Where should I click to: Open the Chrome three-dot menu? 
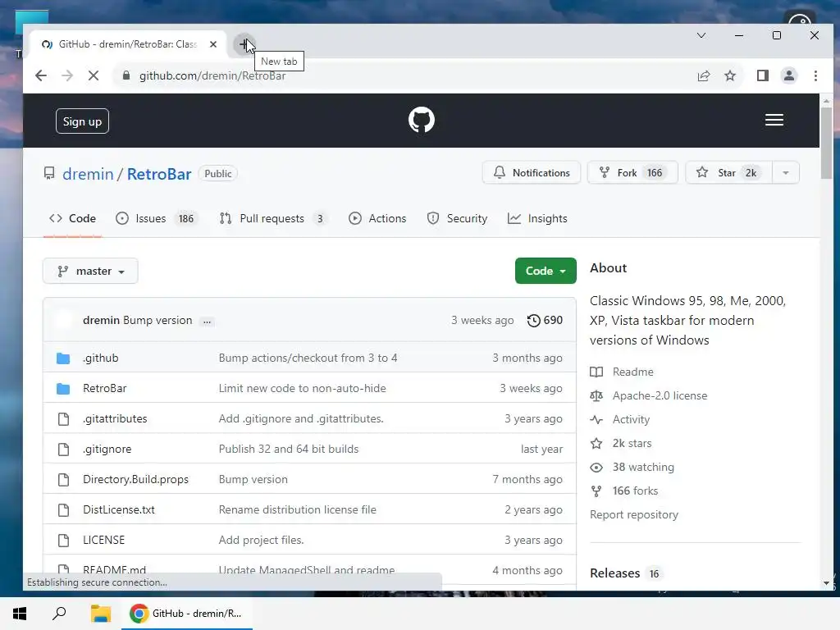click(815, 75)
